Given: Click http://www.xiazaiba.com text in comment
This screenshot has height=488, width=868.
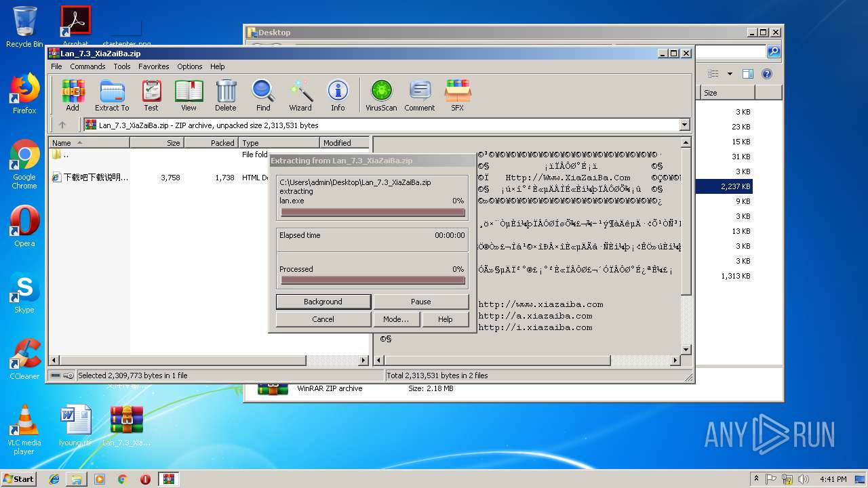Looking at the screenshot, I should point(540,304).
